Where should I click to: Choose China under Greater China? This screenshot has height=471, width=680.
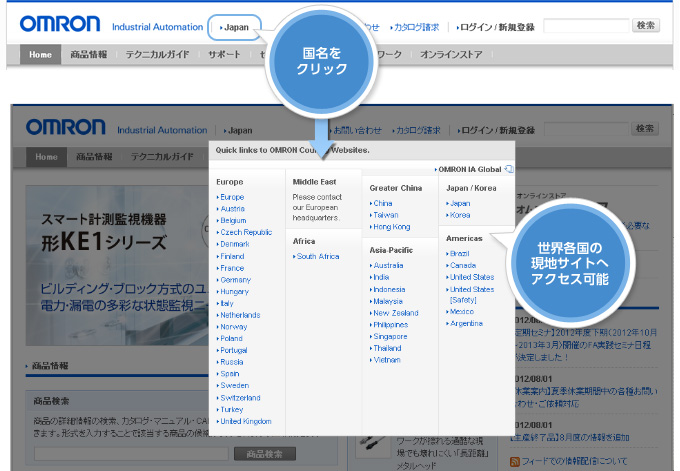pos(381,203)
